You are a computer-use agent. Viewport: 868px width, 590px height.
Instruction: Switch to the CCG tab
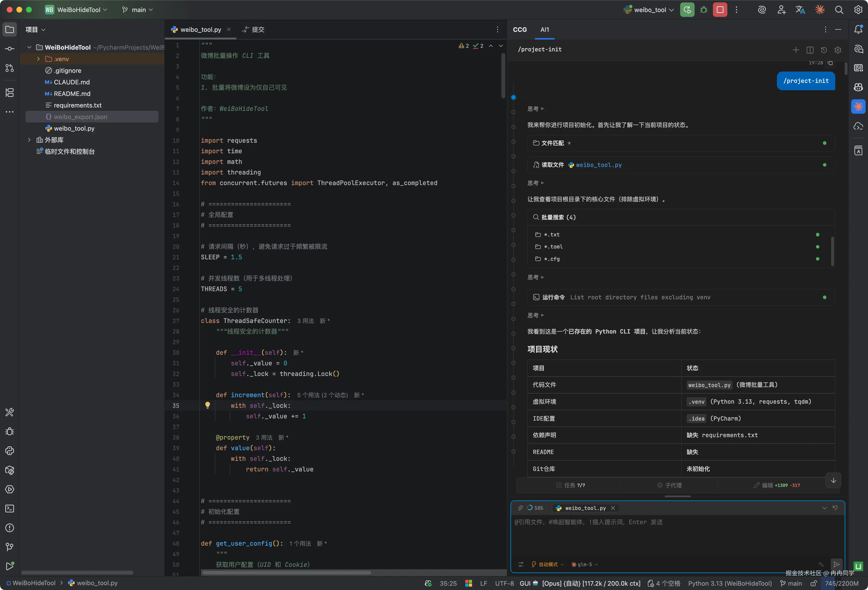(519, 29)
